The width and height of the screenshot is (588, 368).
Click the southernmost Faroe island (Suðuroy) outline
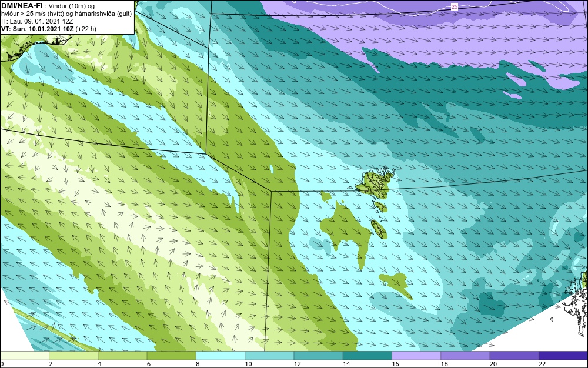tap(379, 229)
